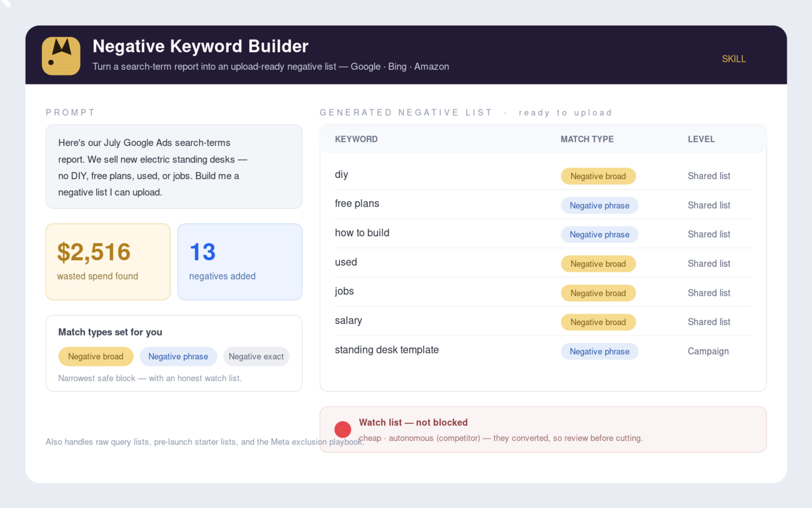This screenshot has width=812, height=508.
Task: Click the 'negatives added' label
Action: pyautogui.click(x=222, y=276)
